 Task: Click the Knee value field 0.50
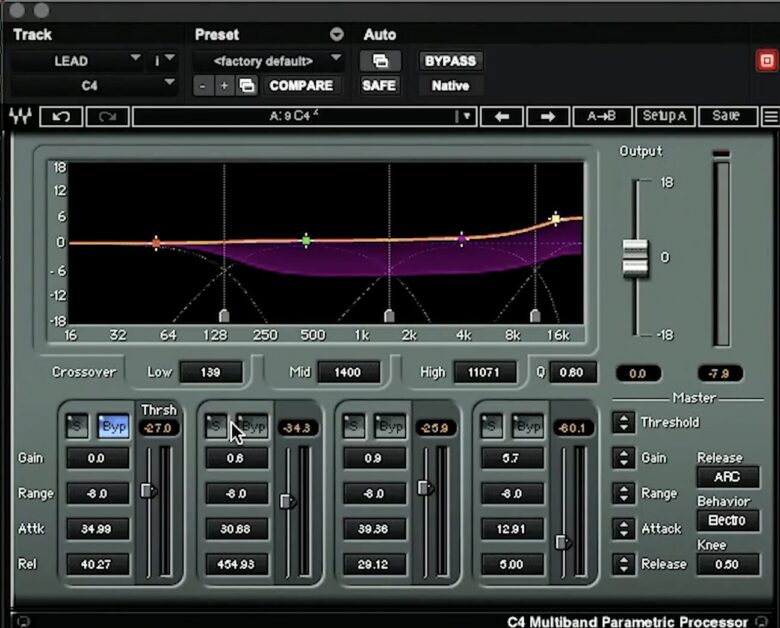point(728,565)
